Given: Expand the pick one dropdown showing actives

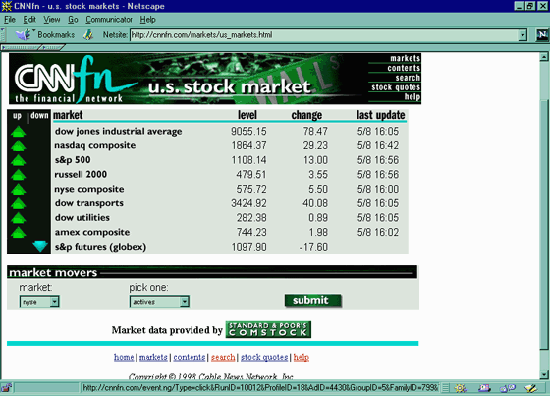Looking at the screenshot, I should pyautogui.click(x=160, y=302).
